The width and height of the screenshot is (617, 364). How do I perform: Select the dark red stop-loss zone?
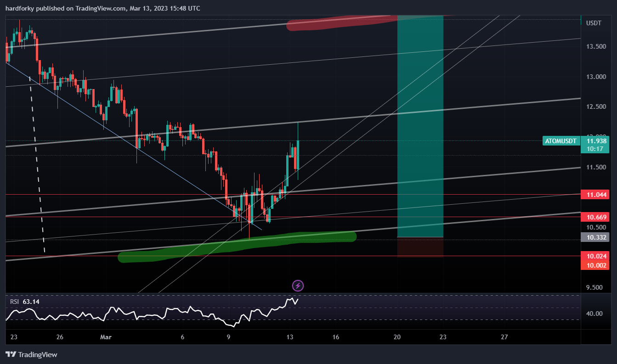pyautogui.click(x=420, y=247)
